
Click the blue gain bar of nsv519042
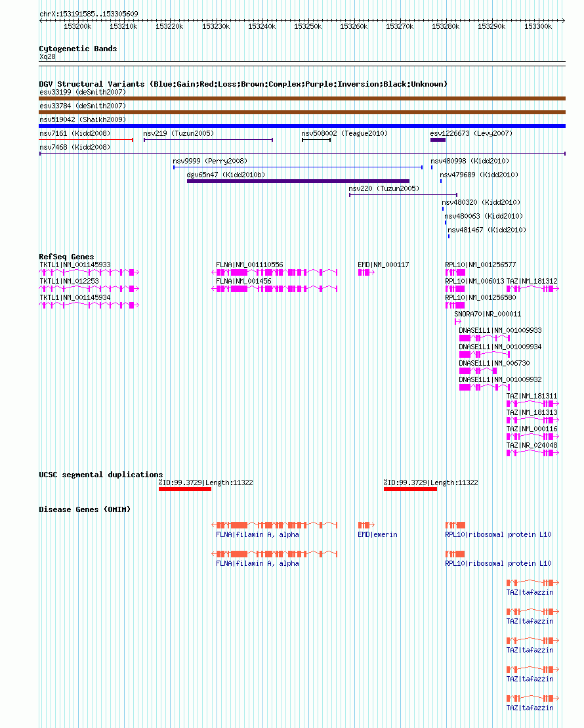coord(302,126)
